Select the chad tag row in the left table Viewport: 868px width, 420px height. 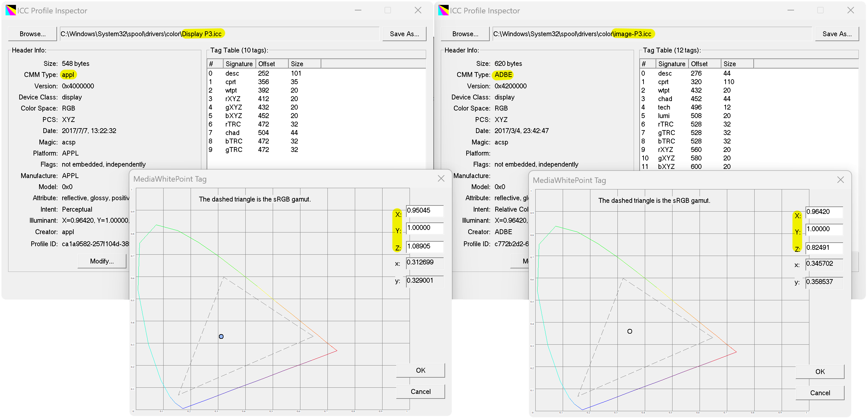(x=233, y=133)
